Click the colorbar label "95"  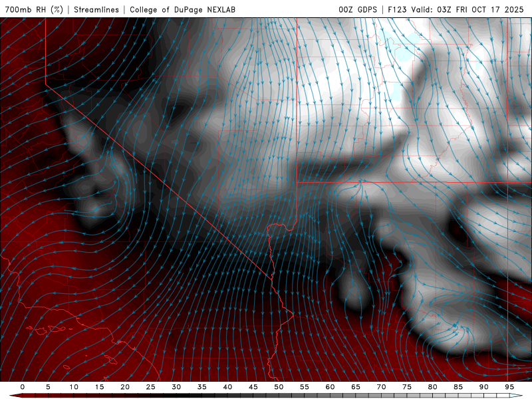tap(509, 387)
